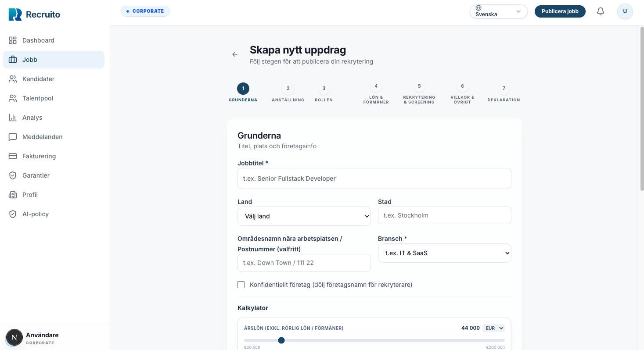This screenshot has width=644, height=350.
Task: Open notifications via the bell icon
Action: [601, 11]
